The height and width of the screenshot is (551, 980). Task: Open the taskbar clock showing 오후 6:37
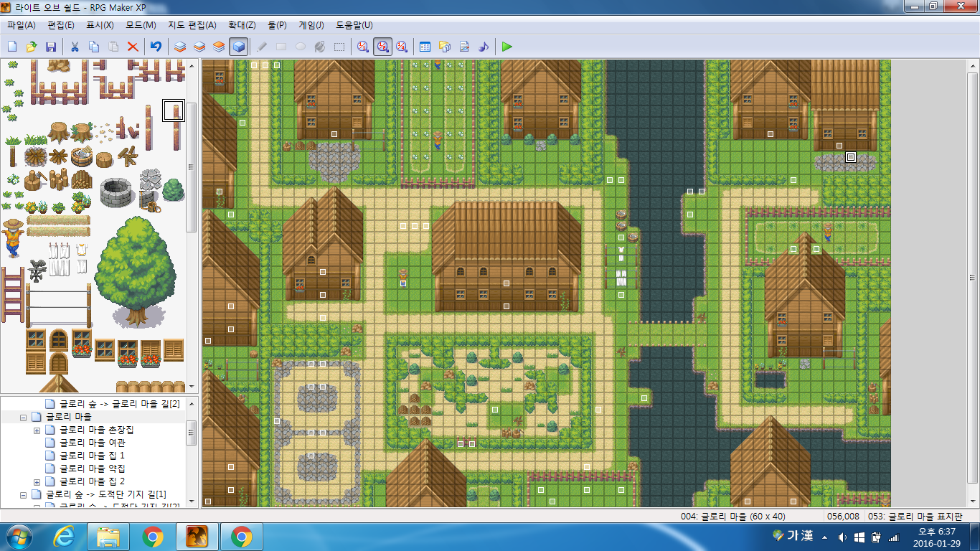(937, 537)
